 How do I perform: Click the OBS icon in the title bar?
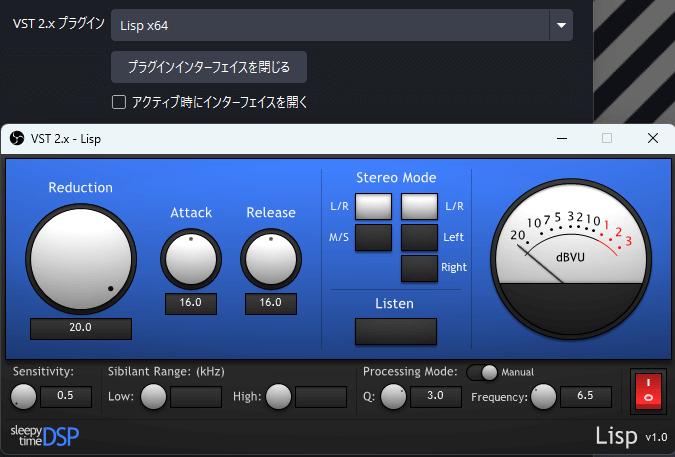[17, 139]
